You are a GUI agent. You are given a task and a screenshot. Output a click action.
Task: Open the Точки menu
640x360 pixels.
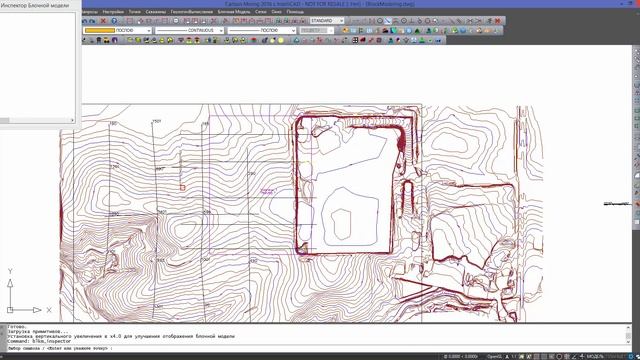coord(134,12)
